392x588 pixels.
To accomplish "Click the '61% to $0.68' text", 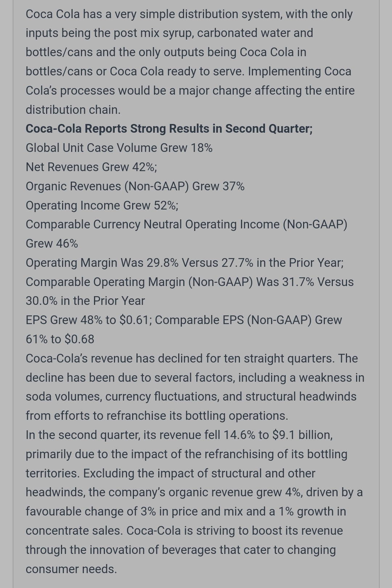I will [x=60, y=339].
